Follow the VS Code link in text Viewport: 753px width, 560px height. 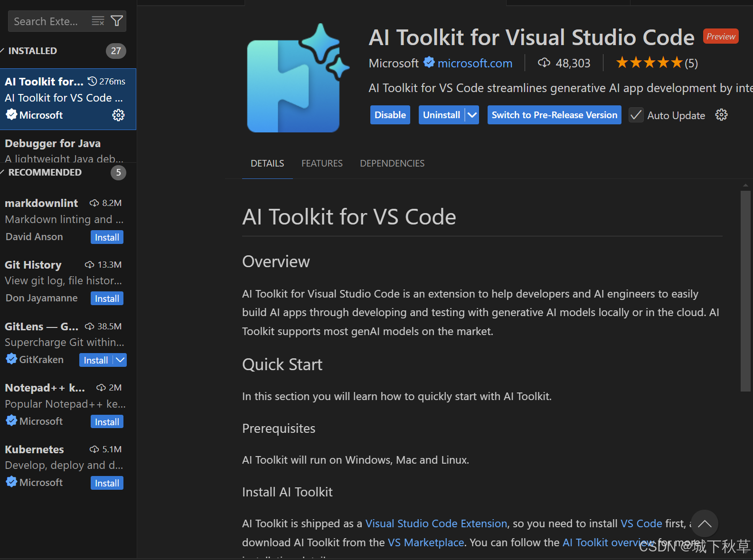[x=641, y=523]
